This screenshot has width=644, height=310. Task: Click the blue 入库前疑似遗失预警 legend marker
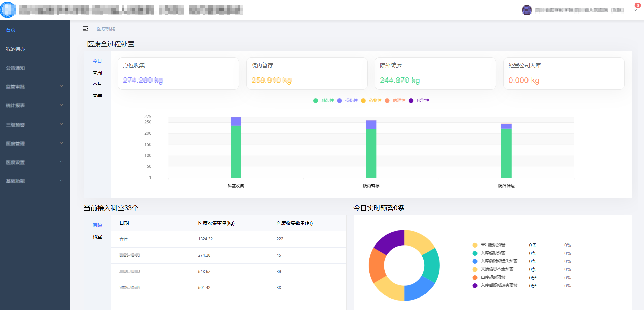(x=475, y=261)
